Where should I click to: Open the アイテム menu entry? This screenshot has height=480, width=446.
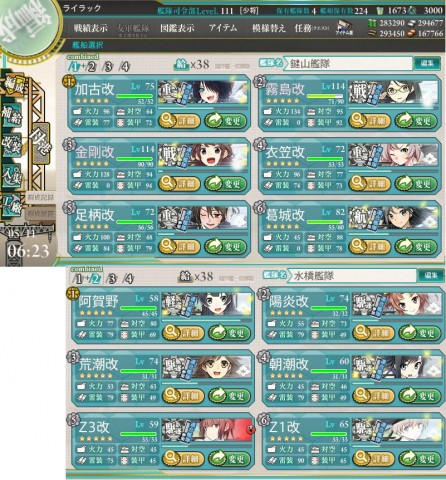point(223,28)
